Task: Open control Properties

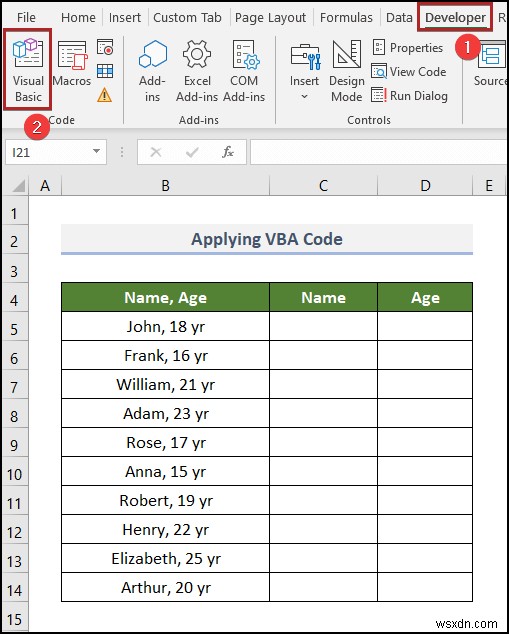Action: click(408, 48)
